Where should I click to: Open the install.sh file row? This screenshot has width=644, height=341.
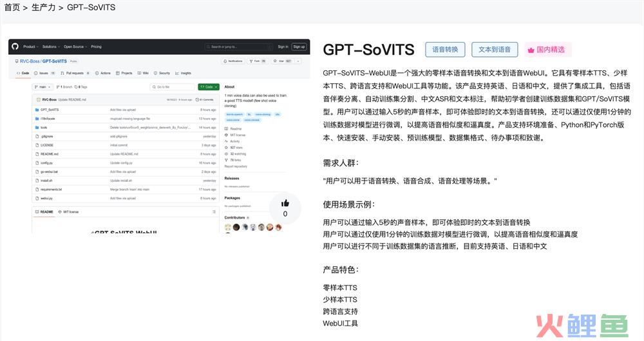click(x=126, y=180)
